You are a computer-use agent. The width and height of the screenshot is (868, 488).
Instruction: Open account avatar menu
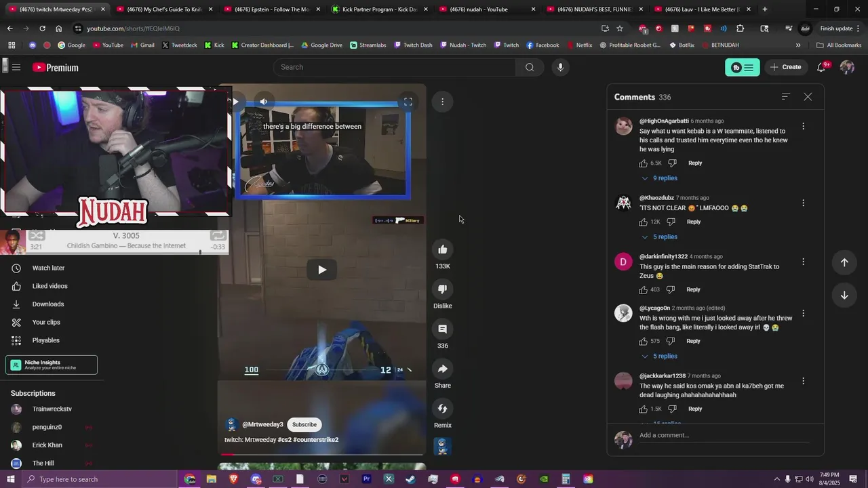(x=847, y=67)
